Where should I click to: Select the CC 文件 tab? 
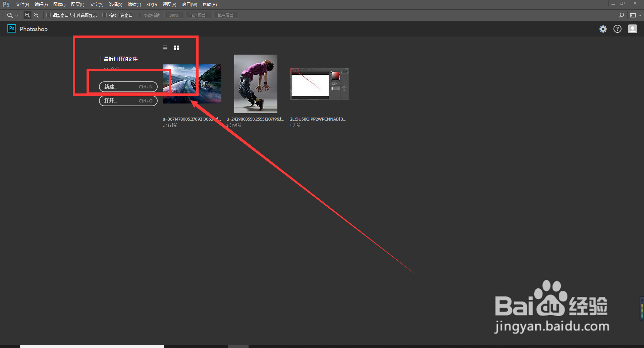click(112, 69)
